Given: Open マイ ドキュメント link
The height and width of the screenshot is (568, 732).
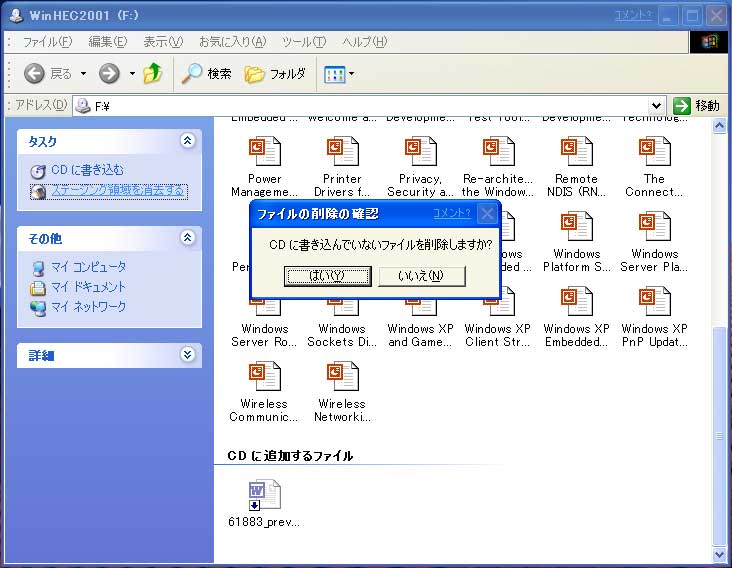Looking at the screenshot, I should tap(88, 287).
